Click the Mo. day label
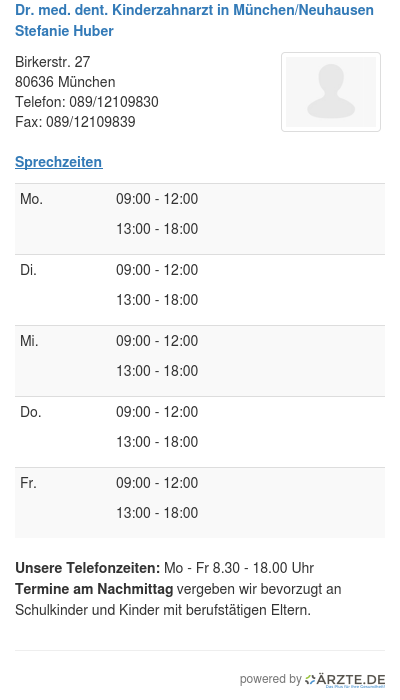The height and width of the screenshot is (700, 400). 31,199
